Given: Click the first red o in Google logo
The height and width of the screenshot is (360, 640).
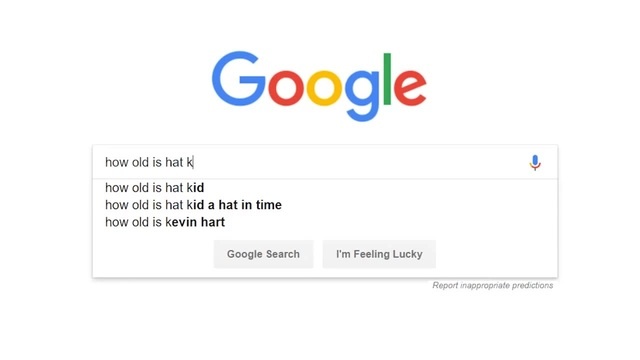Looking at the screenshot, I should [x=286, y=88].
